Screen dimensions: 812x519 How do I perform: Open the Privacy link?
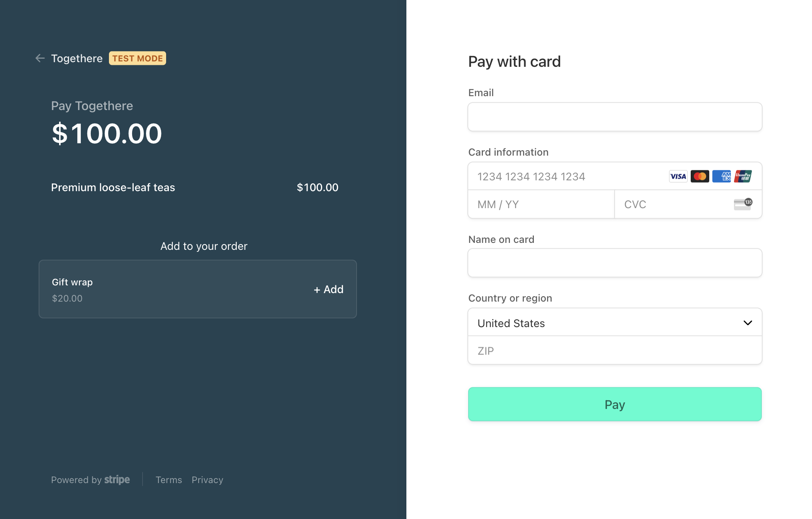207,480
